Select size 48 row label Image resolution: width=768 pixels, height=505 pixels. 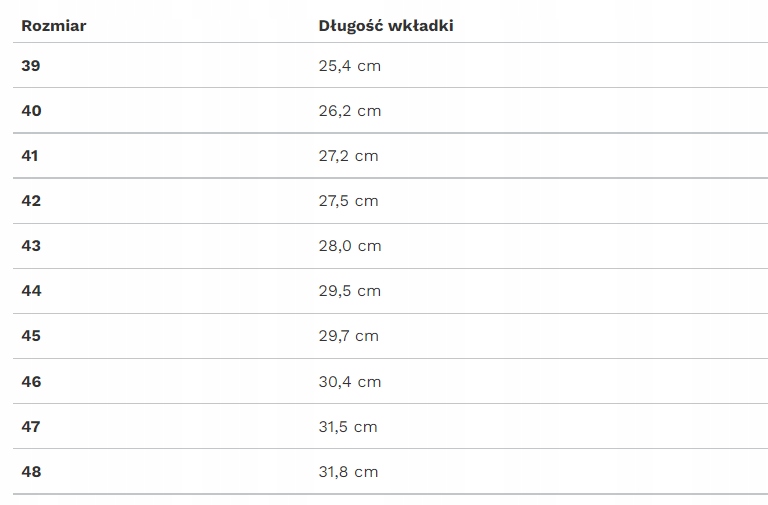click(x=31, y=472)
